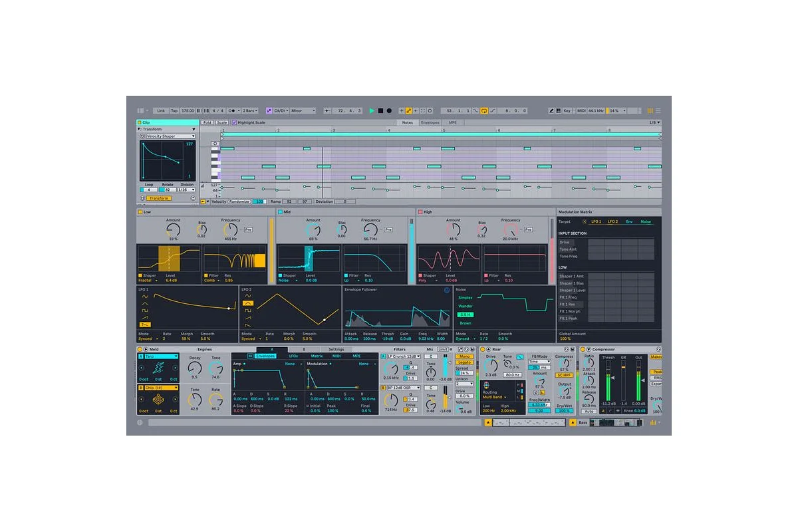Click the Envelope Follower circular icon

click(447, 290)
